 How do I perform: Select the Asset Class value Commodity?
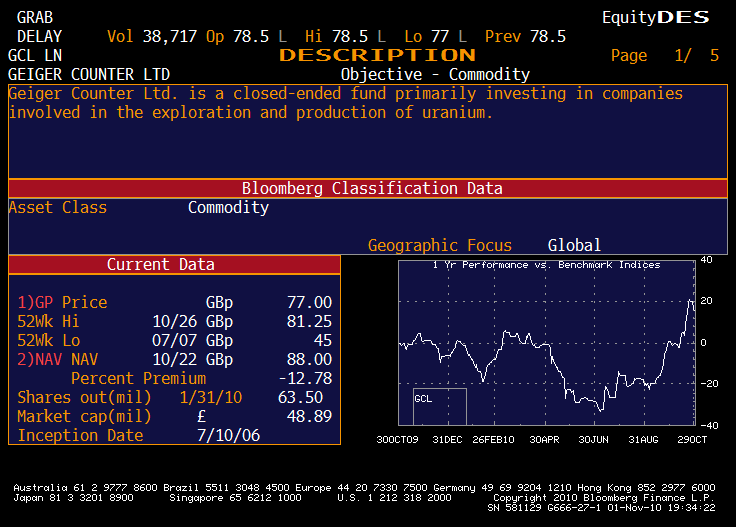[x=228, y=208]
